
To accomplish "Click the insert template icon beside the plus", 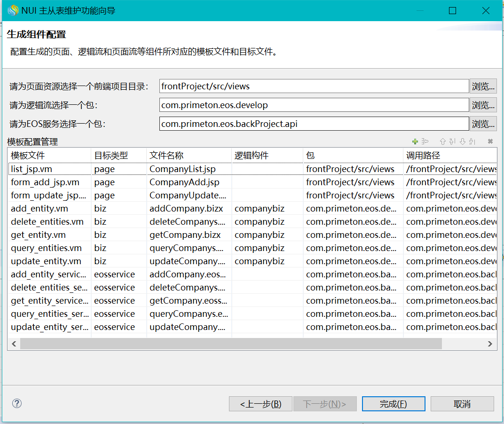I will 425,141.
